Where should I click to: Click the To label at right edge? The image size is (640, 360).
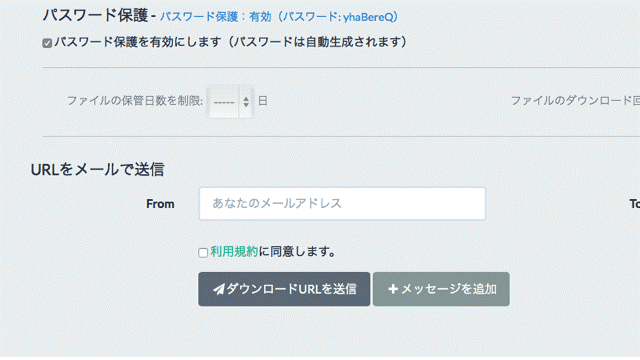[x=635, y=204]
